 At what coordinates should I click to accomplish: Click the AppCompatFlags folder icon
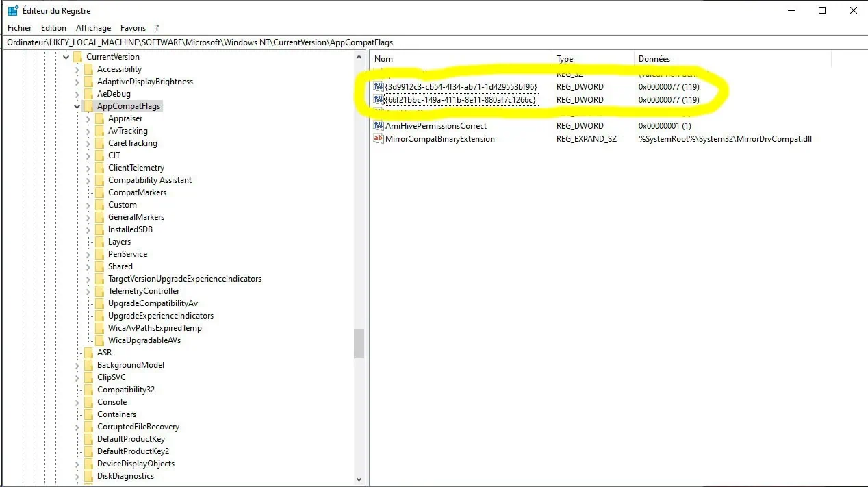pos(88,106)
